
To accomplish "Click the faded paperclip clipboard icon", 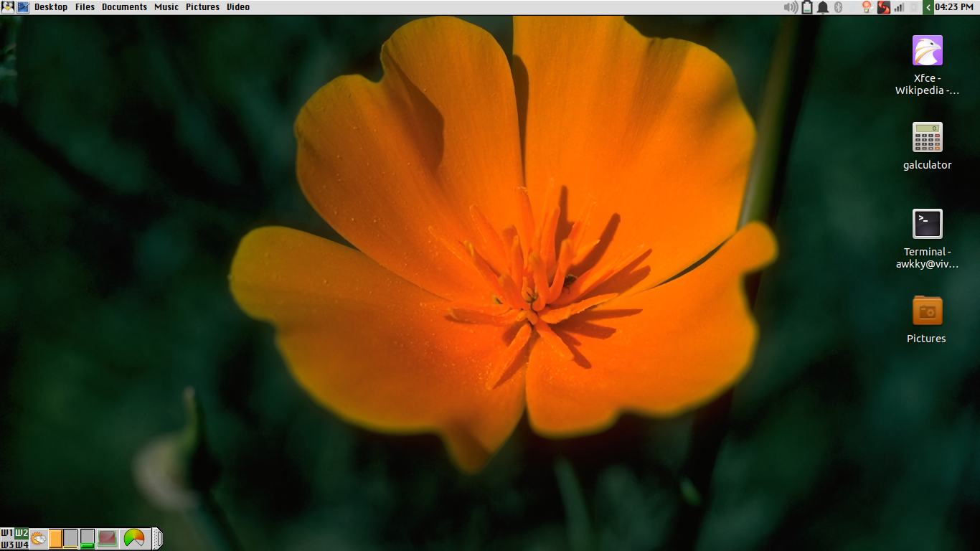I will point(852,7).
